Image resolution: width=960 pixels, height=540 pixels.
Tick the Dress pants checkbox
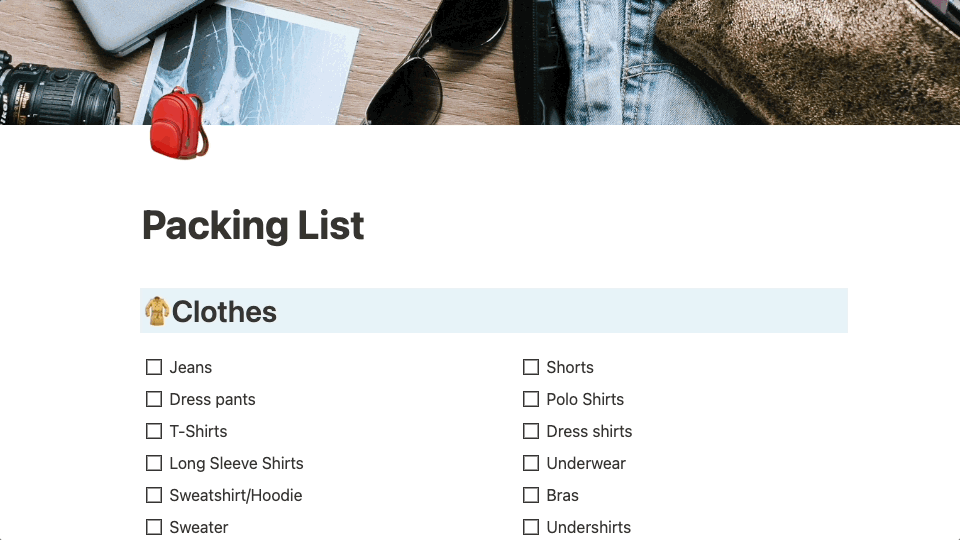(x=154, y=399)
